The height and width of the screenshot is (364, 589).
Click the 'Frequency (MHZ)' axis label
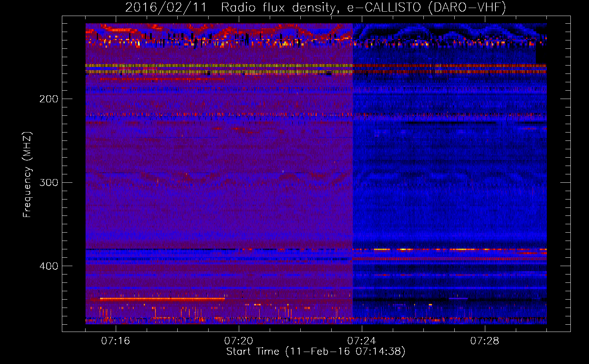pos(27,175)
